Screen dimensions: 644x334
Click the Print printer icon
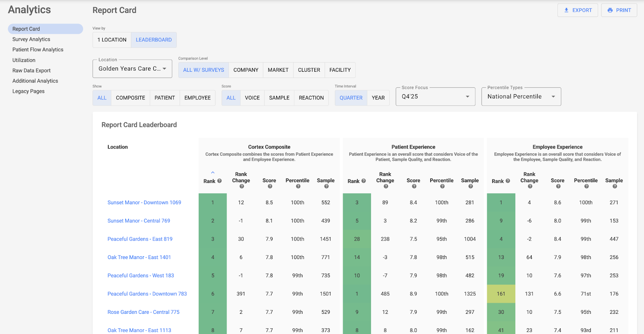point(610,10)
